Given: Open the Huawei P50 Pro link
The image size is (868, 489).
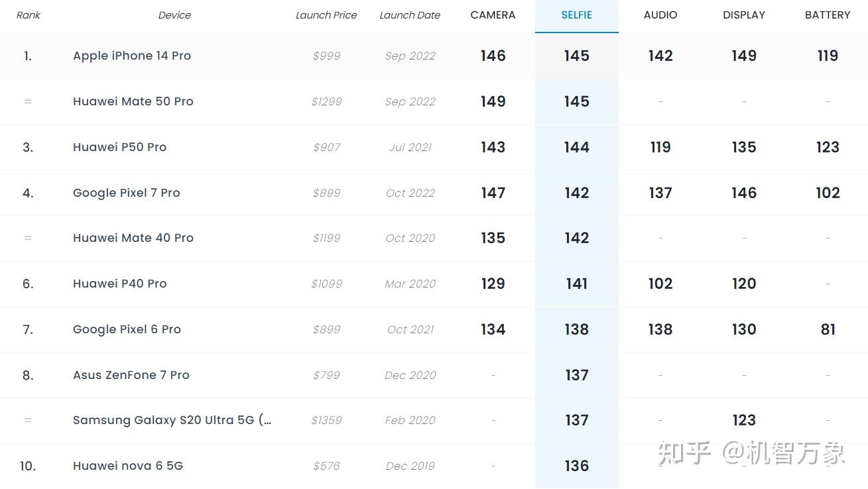Looking at the screenshot, I should coord(119,147).
